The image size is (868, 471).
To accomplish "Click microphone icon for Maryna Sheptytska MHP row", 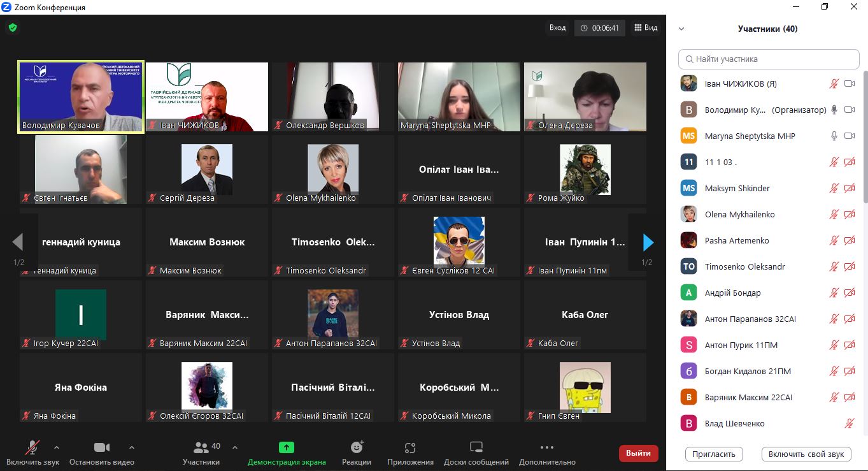I will (x=834, y=136).
